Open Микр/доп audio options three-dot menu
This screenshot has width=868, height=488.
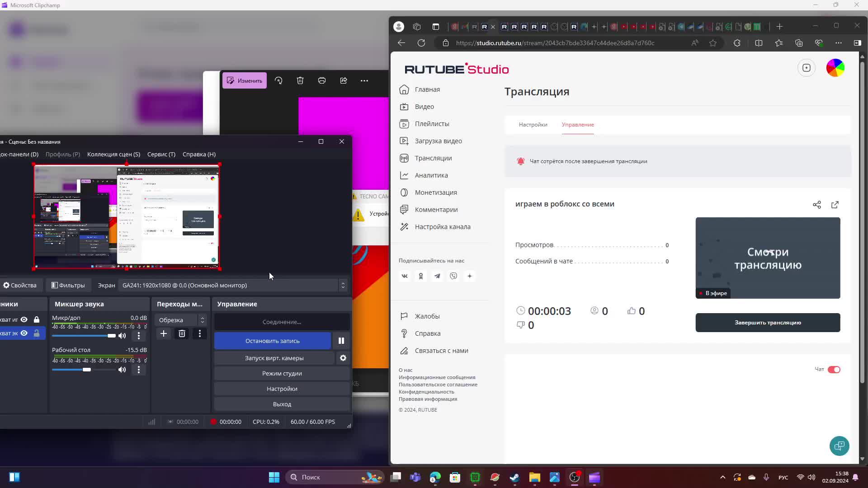tap(139, 336)
